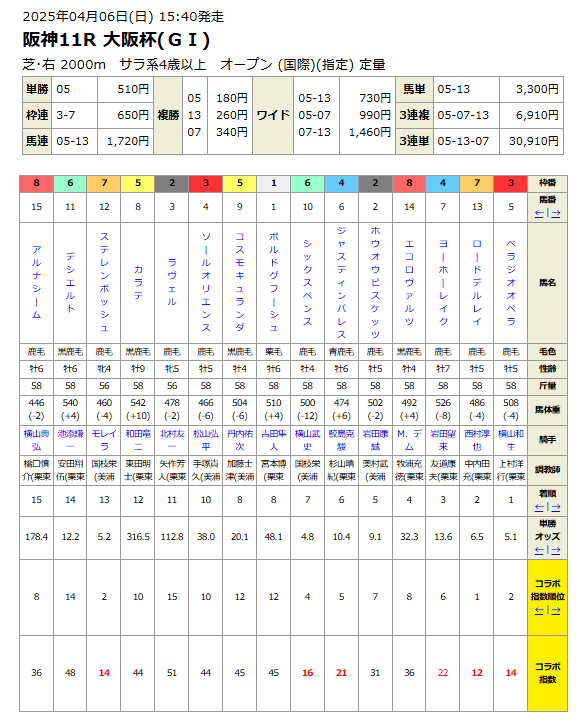Open jockey link 横山和生

pyautogui.click(x=510, y=440)
